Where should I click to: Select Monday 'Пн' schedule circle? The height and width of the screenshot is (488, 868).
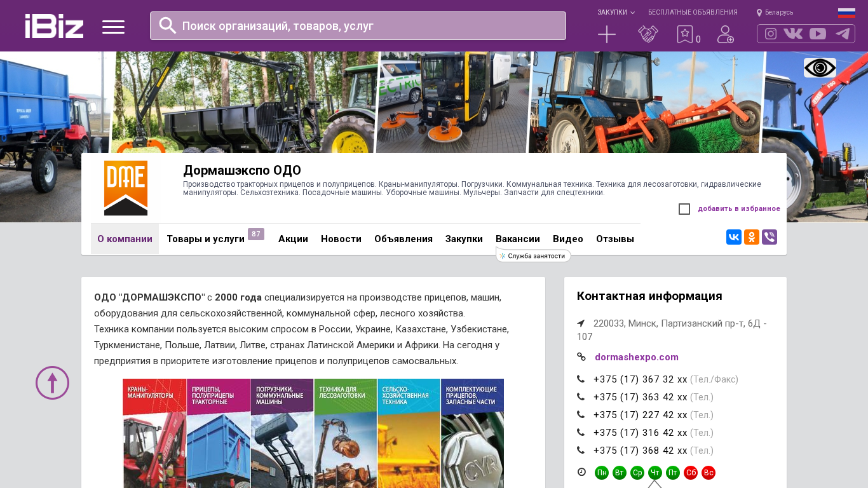[602, 473]
